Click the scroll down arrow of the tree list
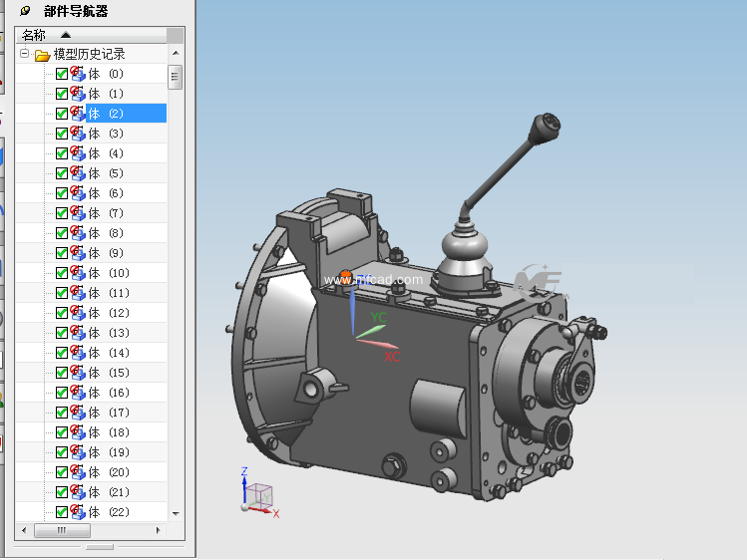747x560 pixels. 176,512
